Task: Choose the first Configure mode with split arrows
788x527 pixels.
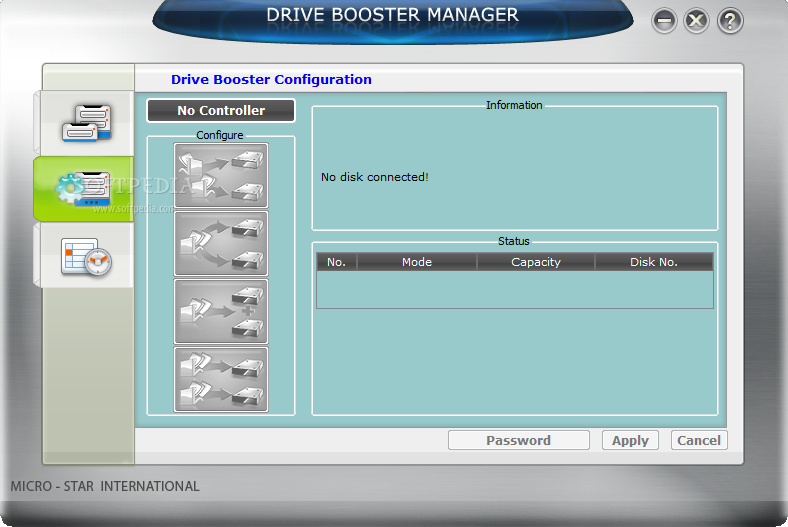Action: click(221, 175)
